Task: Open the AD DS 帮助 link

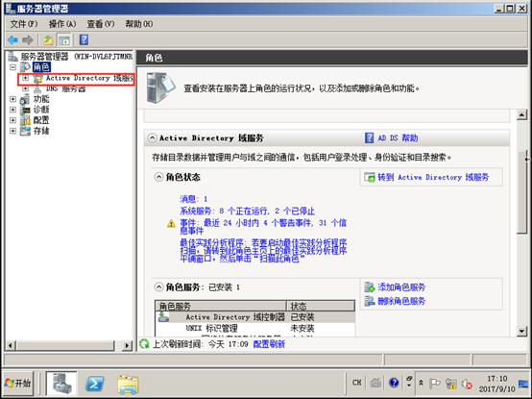Action: pyautogui.click(x=398, y=137)
